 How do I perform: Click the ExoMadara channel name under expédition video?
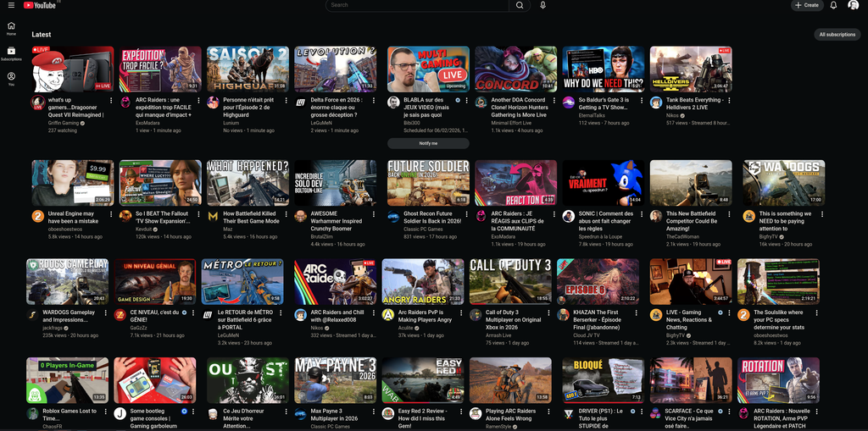point(147,123)
